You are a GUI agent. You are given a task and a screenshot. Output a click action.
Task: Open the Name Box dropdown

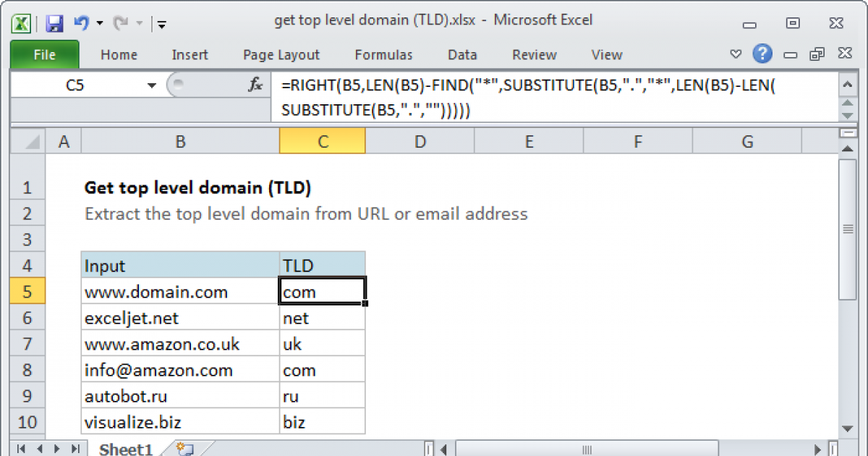tap(151, 85)
